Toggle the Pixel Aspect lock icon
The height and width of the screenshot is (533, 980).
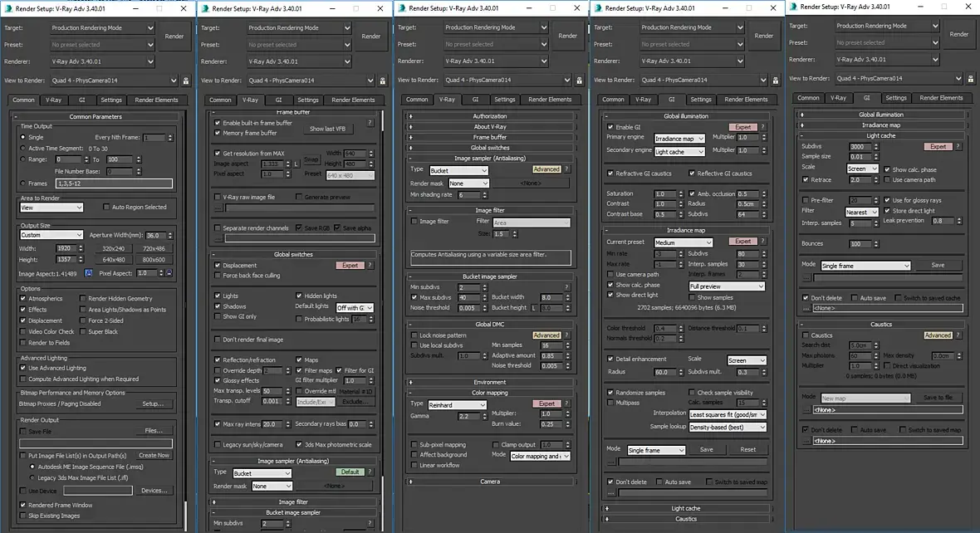(169, 273)
